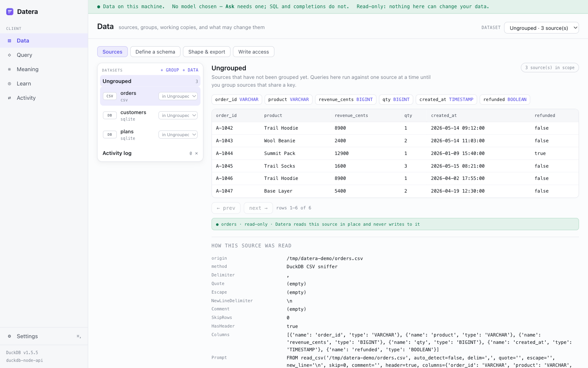Add data with + DATA
Viewport: 588px width, 368px height.
pos(190,70)
